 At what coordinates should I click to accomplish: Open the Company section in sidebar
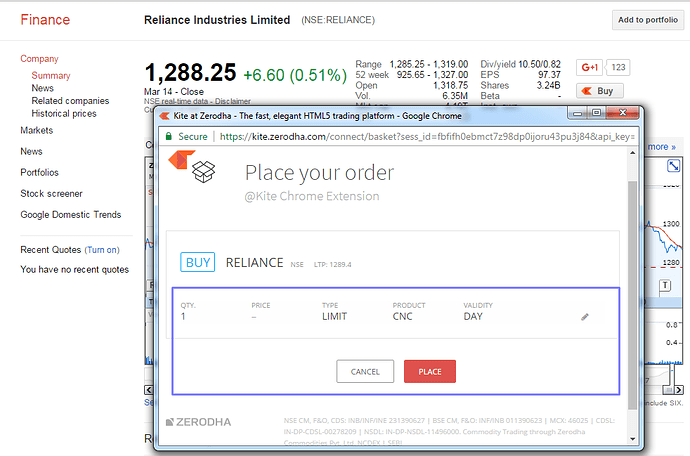(39, 59)
